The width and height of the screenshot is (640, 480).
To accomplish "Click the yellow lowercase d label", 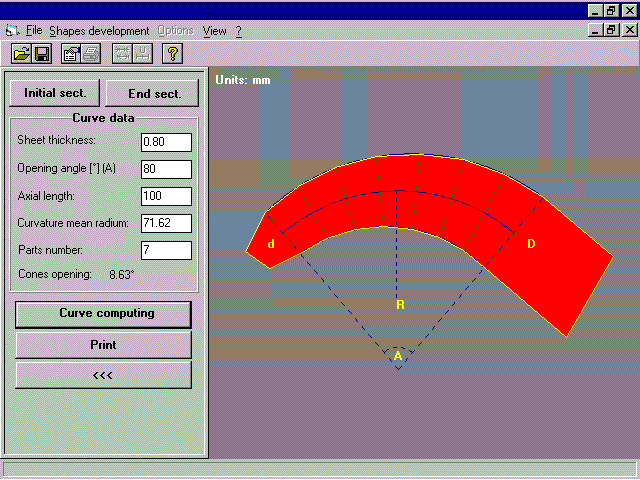I will click(x=271, y=244).
